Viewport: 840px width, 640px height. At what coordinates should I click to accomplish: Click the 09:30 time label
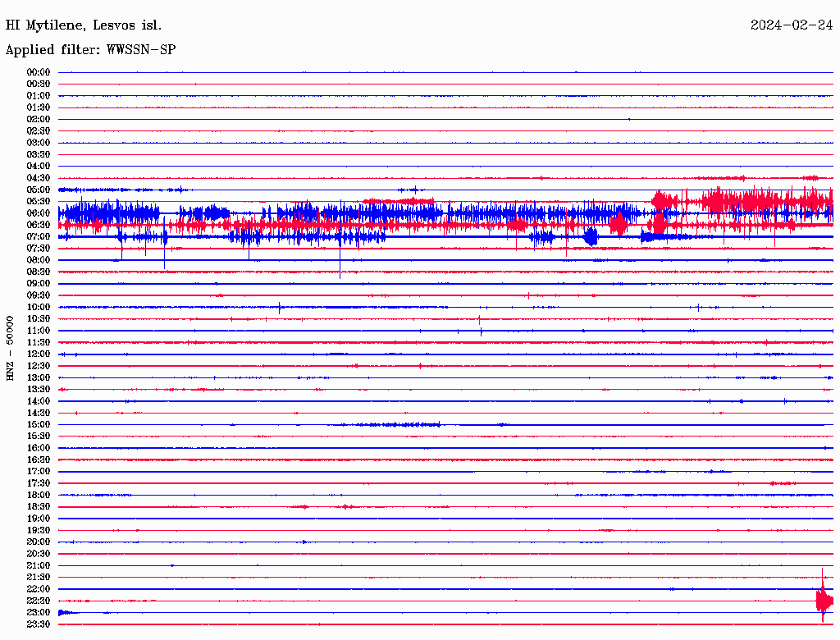pyautogui.click(x=39, y=295)
